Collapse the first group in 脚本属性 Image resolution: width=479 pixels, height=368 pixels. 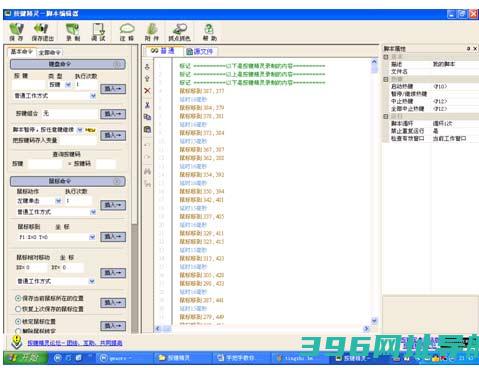pos(386,57)
